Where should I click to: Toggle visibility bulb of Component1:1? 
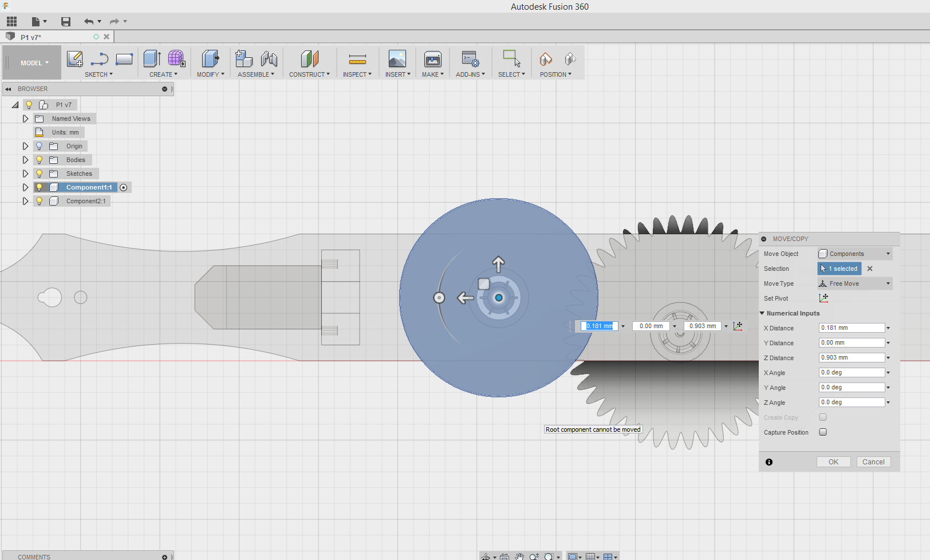tap(40, 187)
